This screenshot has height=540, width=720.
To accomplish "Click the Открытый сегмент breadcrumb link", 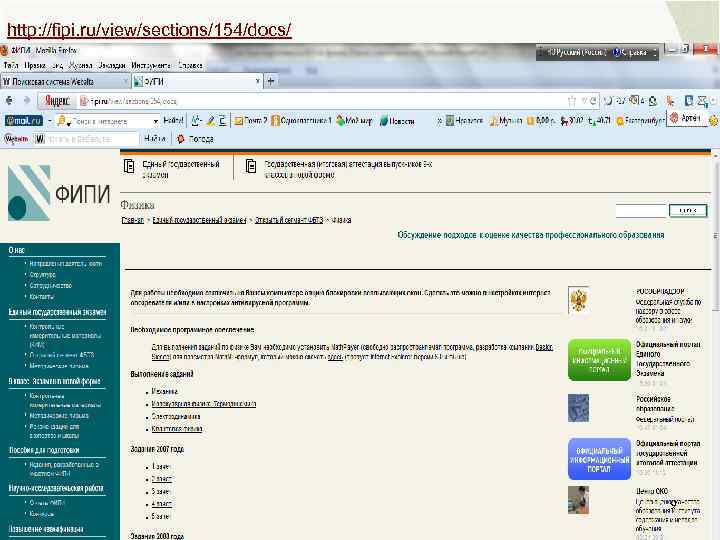I will click(x=289, y=220).
